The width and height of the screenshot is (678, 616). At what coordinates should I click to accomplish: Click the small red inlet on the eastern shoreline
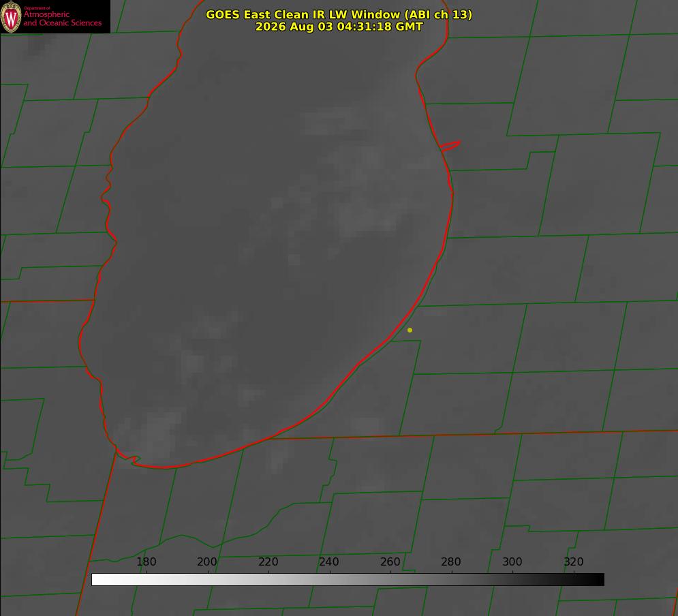(450, 146)
